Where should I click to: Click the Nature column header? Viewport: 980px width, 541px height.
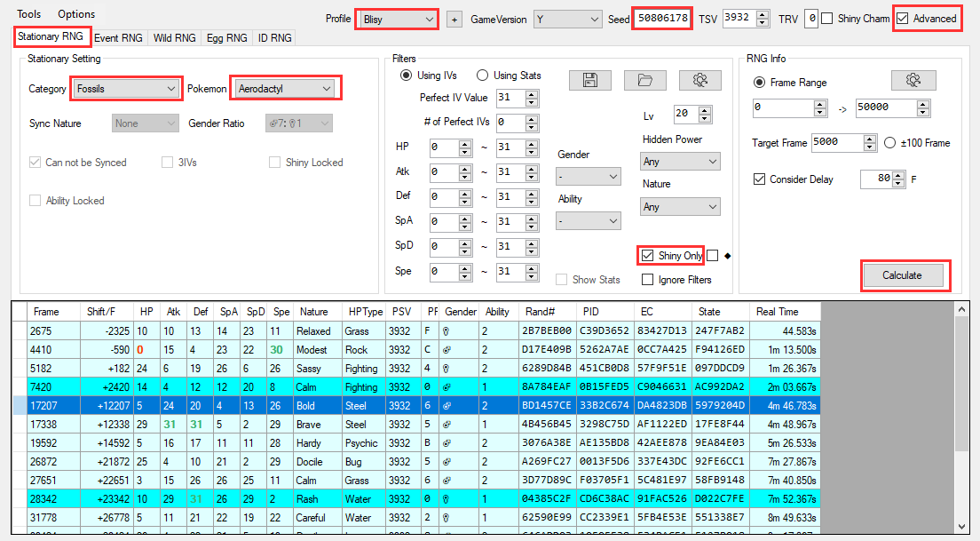coord(318,312)
